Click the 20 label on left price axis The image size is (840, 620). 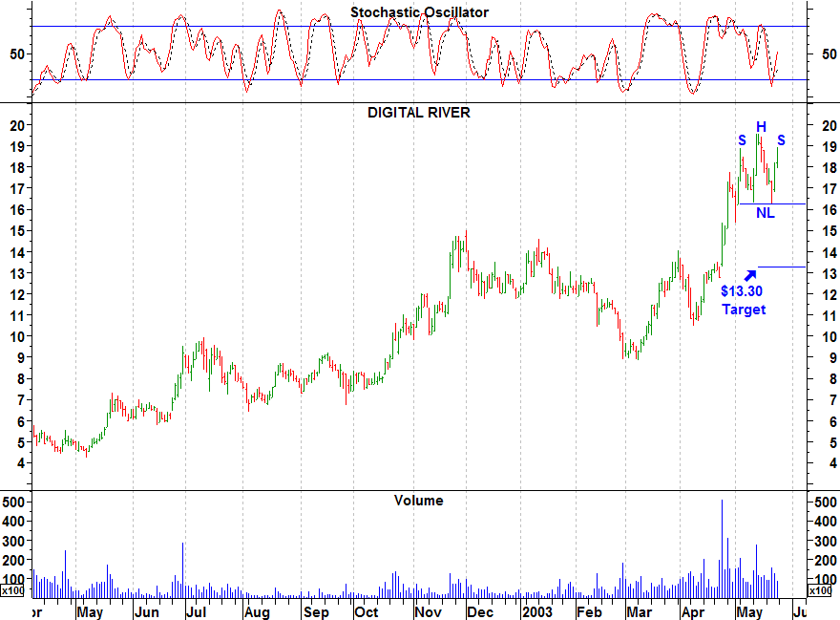tap(18, 125)
